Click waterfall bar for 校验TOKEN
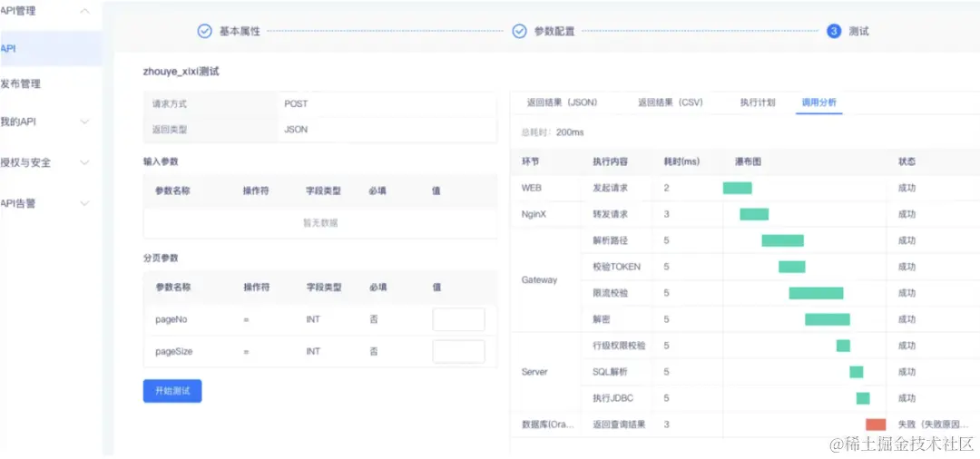 792,267
